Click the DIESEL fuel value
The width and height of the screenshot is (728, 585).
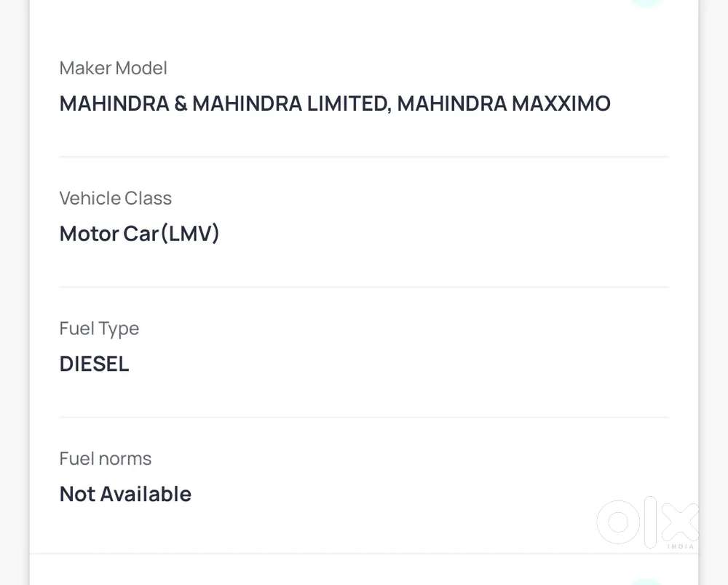tap(94, 364)
